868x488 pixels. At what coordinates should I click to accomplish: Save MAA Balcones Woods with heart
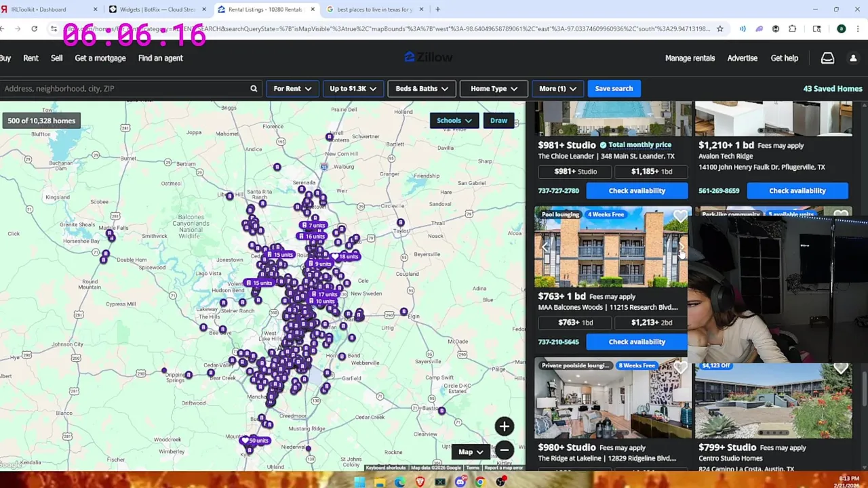(x=679, y=217)
